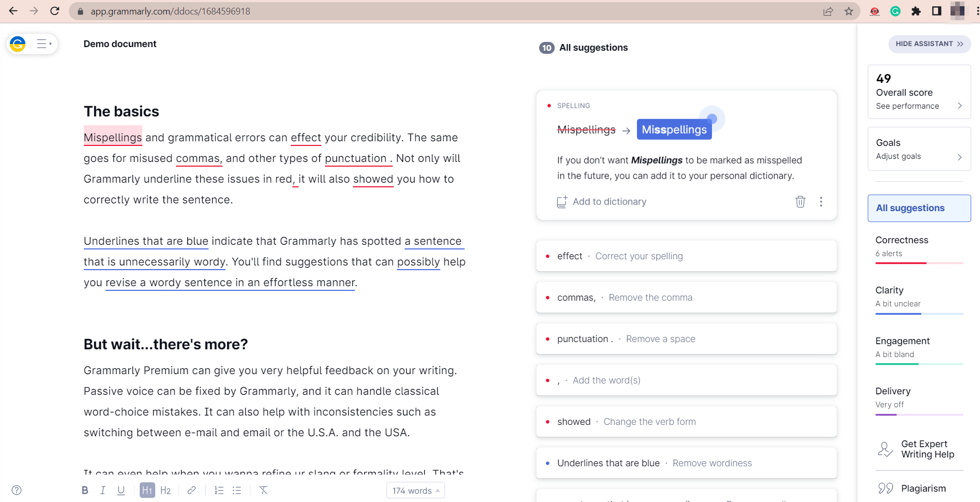This screenshot has height=502, width=980.
Task: Click the browser forward arrow
Action: click(34, 11)
